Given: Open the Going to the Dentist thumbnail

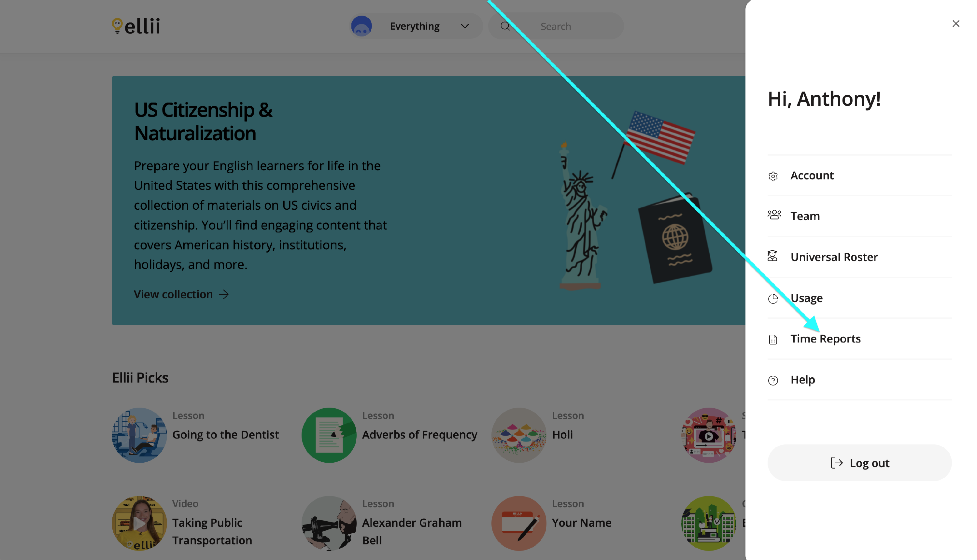Looking at the screenshot, I should click(139, 435).
